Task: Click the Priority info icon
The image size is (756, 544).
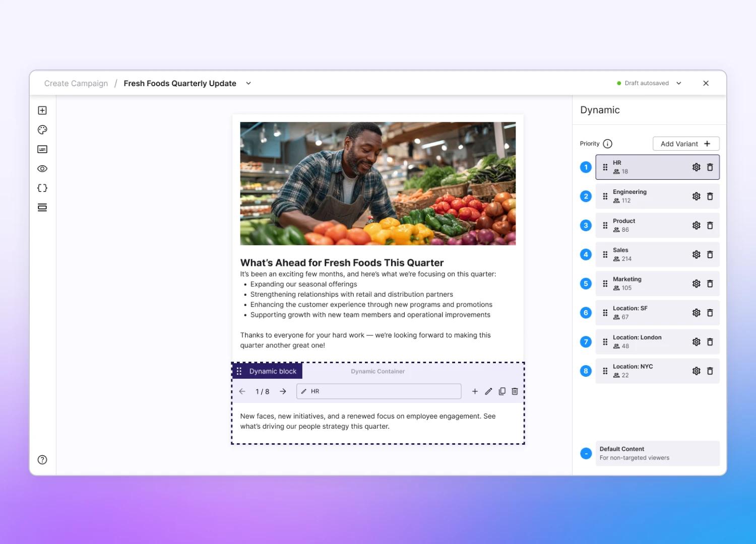Action: point(608,144)
